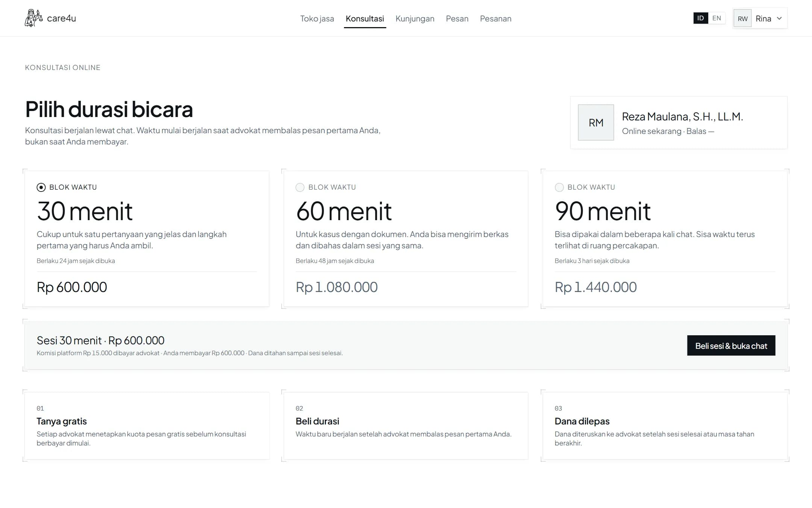This screenshot has height=508, width=812.
Task: Click the KONSULTASI ONLINE label
Action: [63, 67]
